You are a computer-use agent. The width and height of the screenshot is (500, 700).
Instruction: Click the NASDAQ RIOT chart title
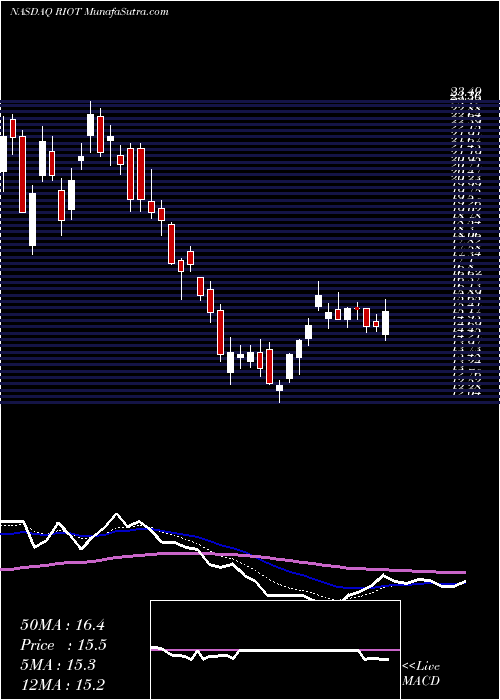tap(89, 12)
